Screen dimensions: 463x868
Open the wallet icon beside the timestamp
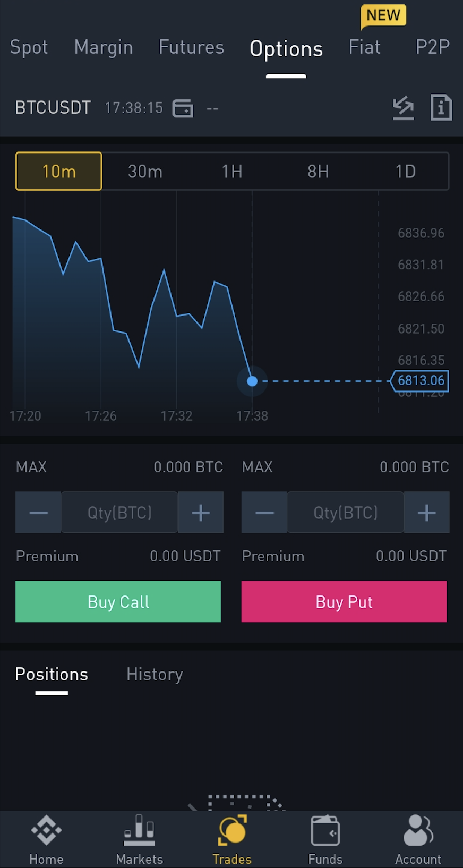tap(183, 108)
